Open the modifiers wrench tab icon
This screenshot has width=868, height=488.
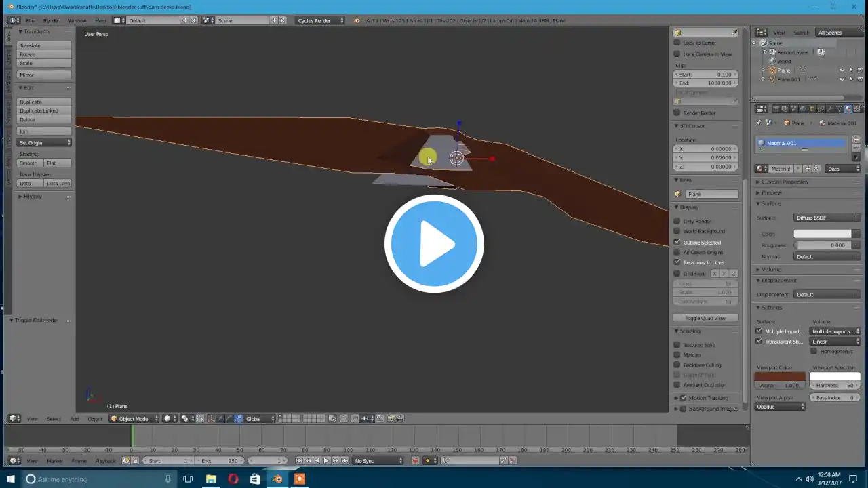click(x=829, y=108)
